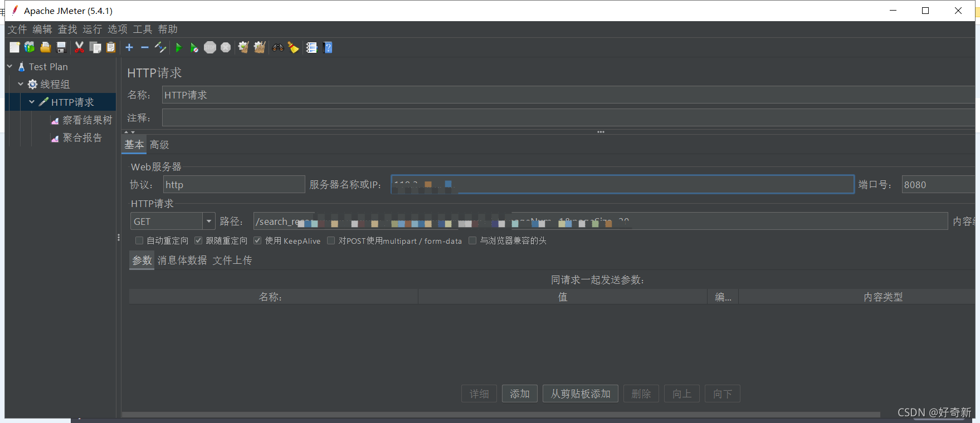Viewport: 980px width, 423px height.
Task: Click the 详细 button
Action: [479, 394]
